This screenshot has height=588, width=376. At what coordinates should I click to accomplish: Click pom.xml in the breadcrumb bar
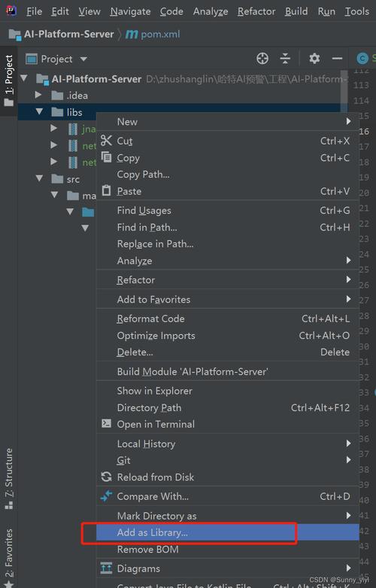pos(160,34)
